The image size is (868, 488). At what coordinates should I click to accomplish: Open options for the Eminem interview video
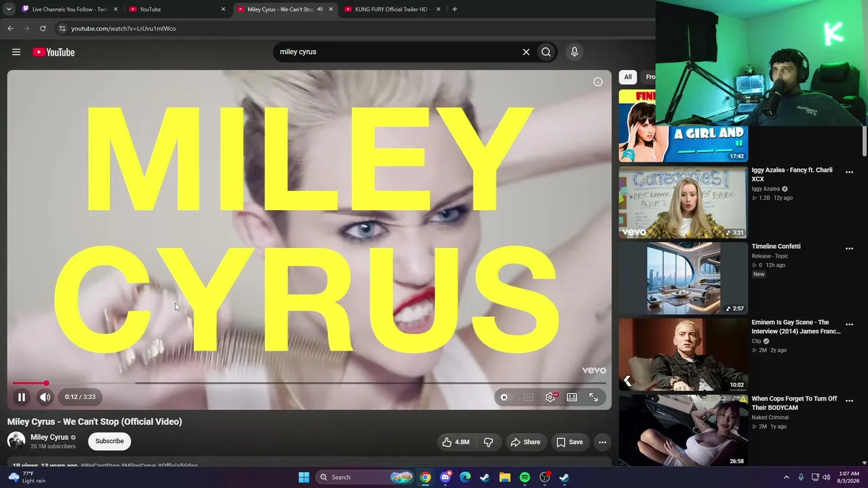849,325
